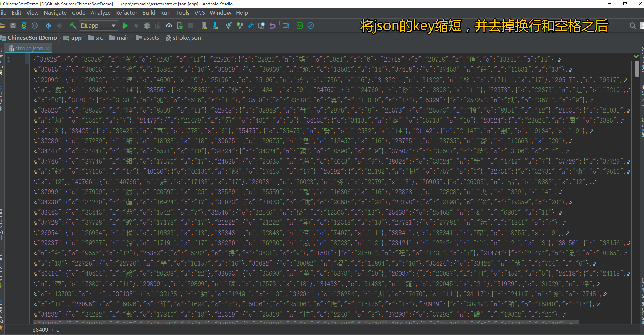Click the Open folder toolbar icon
This screenshot has height=335, width=644.
pos(2,26)
